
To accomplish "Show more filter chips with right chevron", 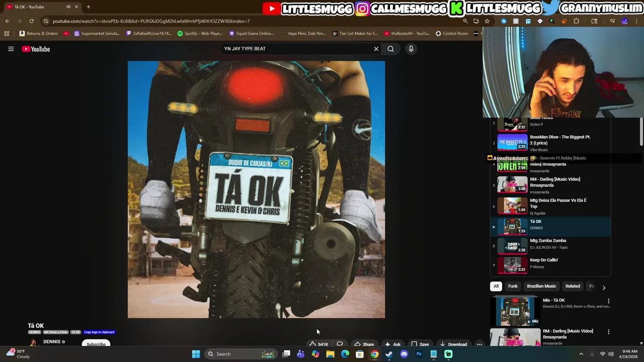I will coord(604,288).
